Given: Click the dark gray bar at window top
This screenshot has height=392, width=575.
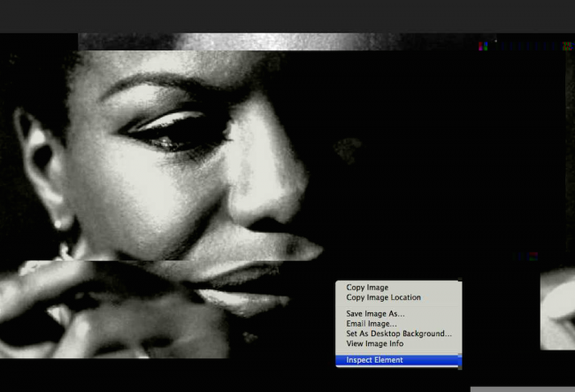Looking at the screenshot, I should (x=287, y=16).
